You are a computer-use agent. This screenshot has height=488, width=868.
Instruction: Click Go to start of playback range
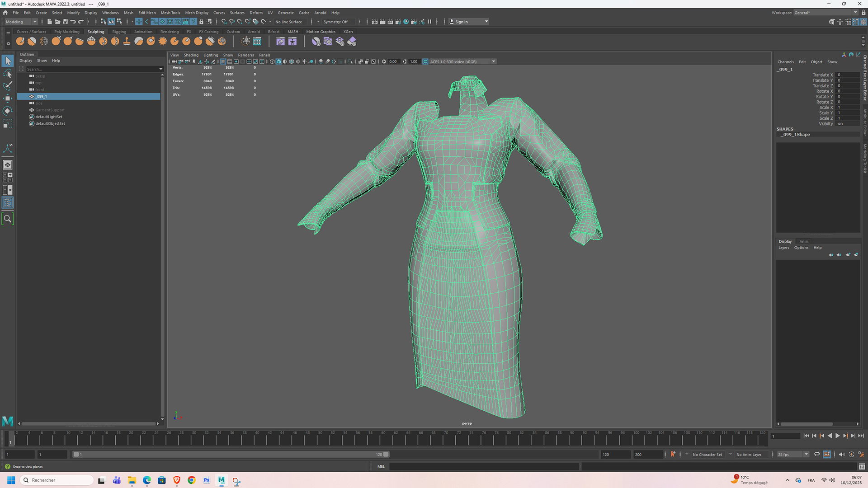[806, 436]
